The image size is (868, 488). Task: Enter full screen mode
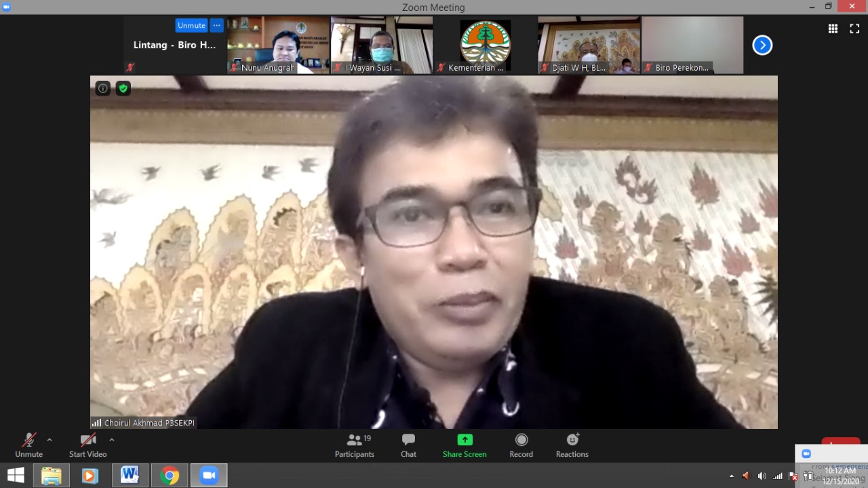tap(854, 29)
